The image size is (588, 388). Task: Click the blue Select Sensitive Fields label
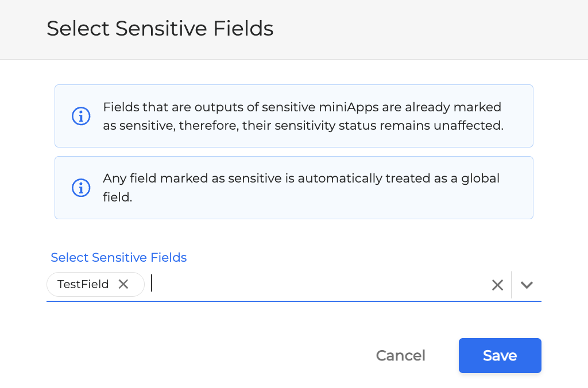point(118,257)
